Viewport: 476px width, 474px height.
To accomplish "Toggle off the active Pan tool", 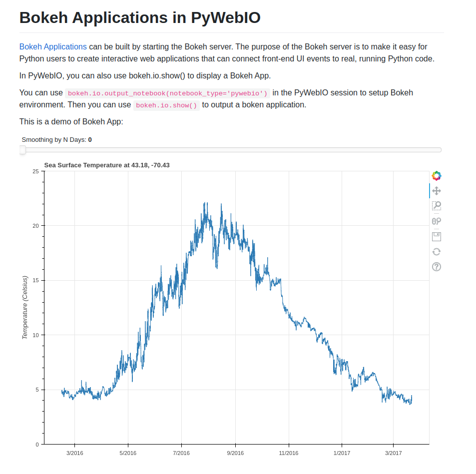I will [x=436, y=191].
